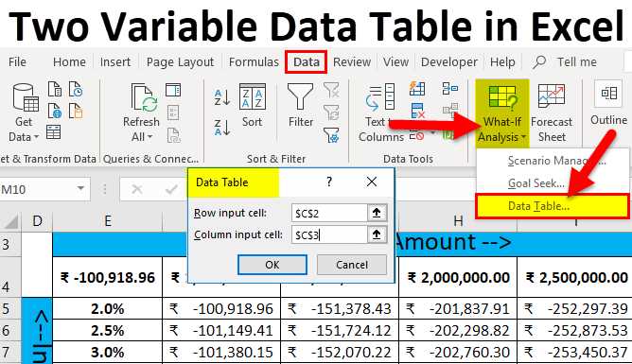632x364 pixels.
Task: Open the Name Box dropdown arrow
Action: click(80, 188)
